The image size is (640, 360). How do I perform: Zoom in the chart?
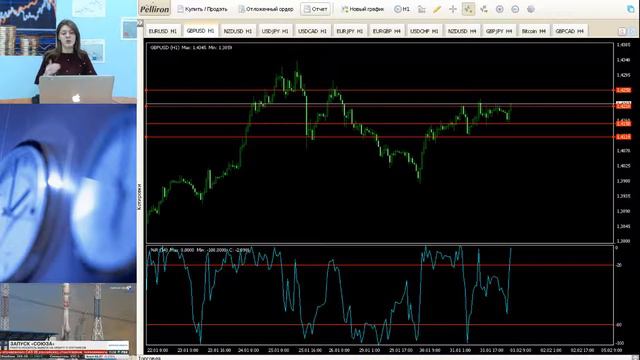(x=500, y=9)
